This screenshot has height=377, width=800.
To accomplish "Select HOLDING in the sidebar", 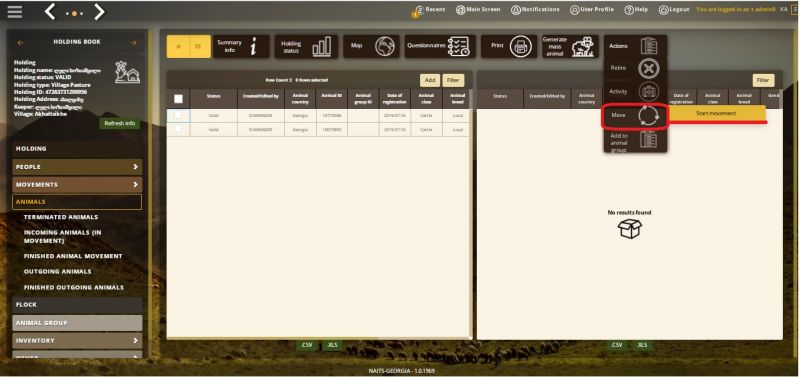I will point(77,148).
